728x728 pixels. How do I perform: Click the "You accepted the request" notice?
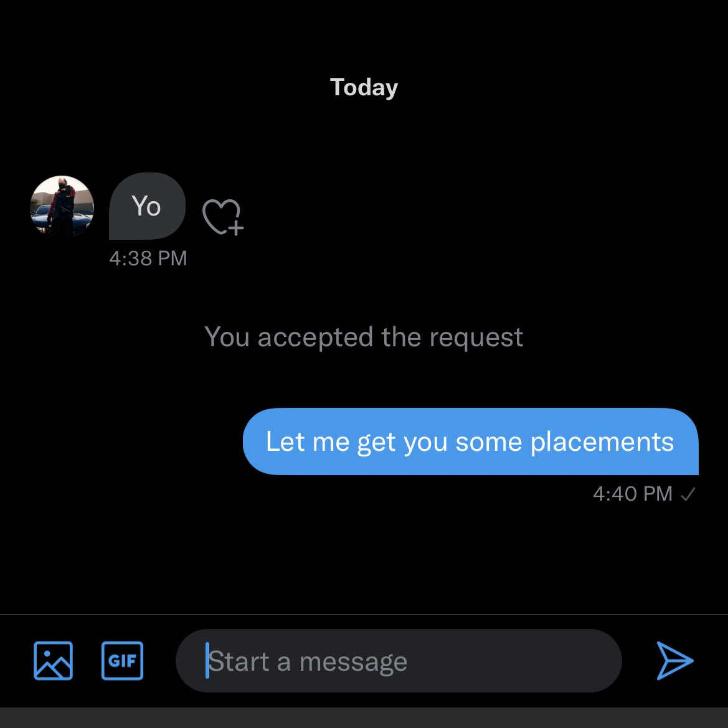coord(364,337)
